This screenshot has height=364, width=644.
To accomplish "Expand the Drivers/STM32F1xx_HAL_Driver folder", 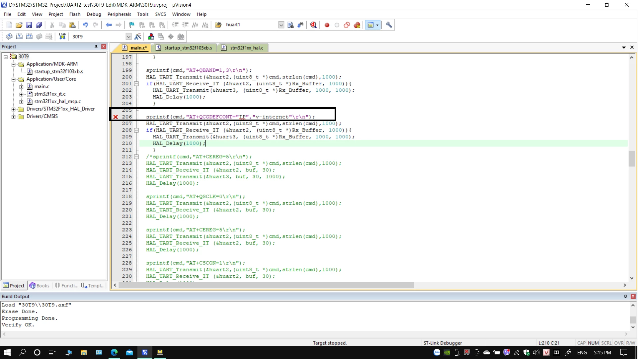I will [x=13, y=109].
